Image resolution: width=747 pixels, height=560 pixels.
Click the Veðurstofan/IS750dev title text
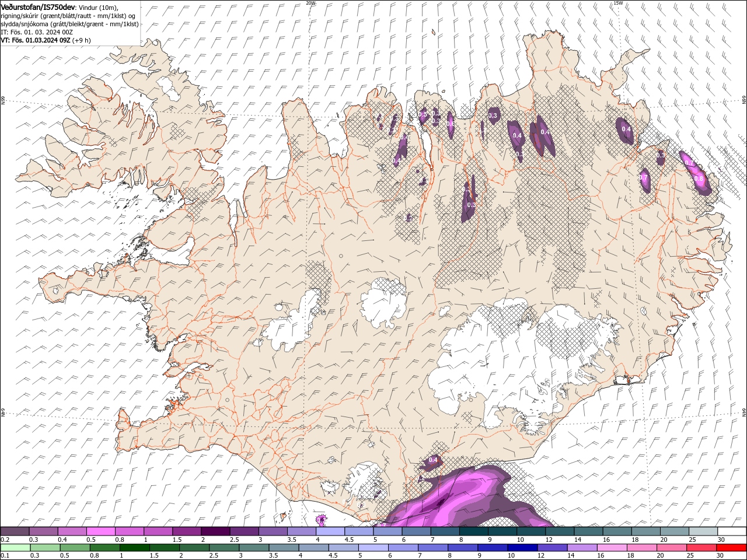38,6
